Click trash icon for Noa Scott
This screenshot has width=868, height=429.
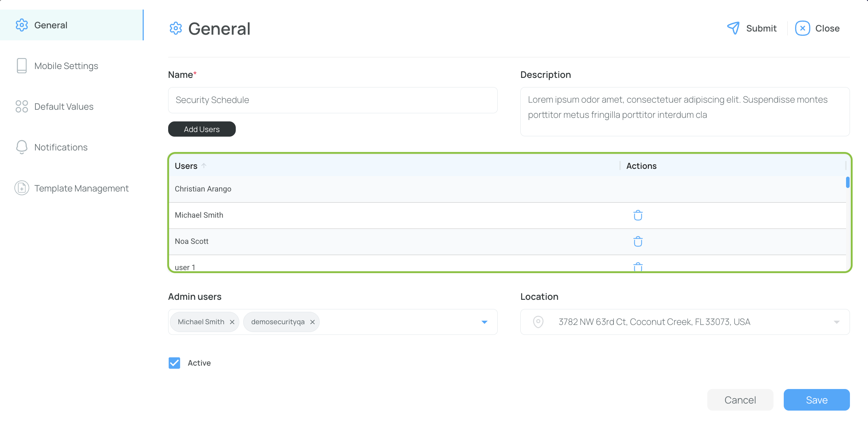[x=638, y=241]
